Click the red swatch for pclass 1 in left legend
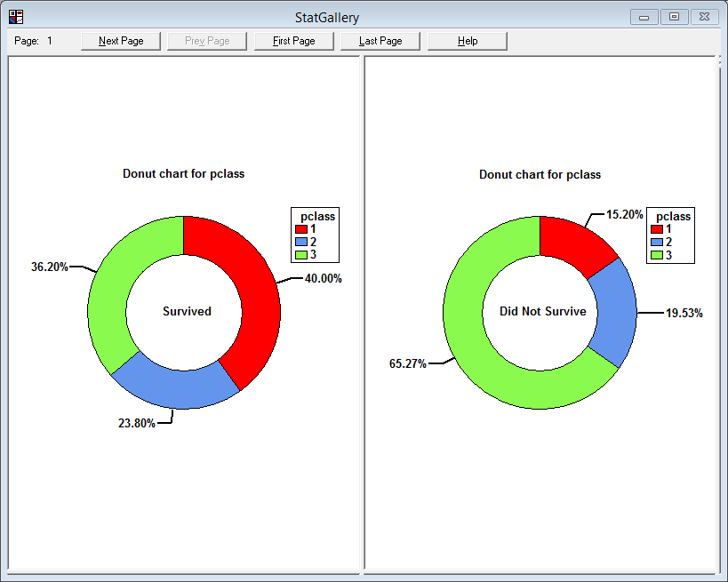 (x=300, y=229)
